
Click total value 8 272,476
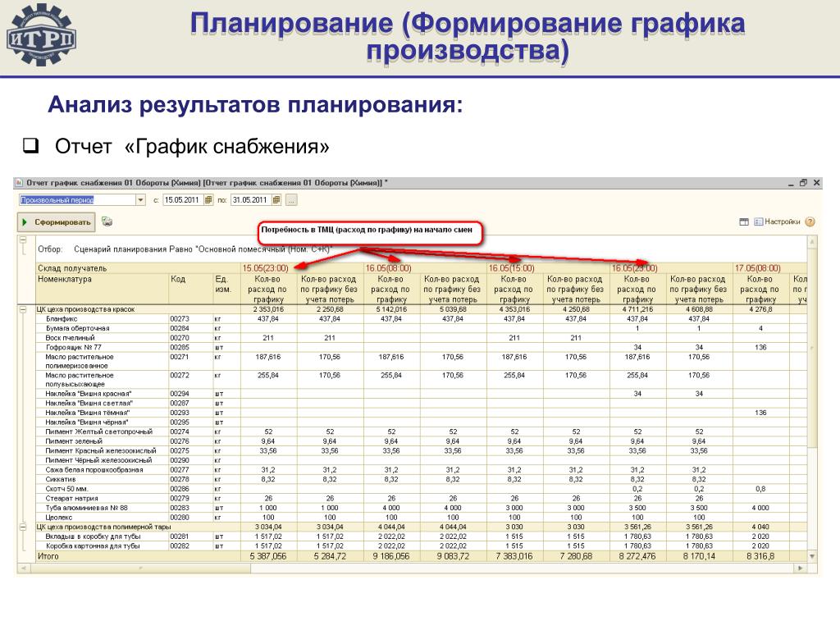point(637,556)
